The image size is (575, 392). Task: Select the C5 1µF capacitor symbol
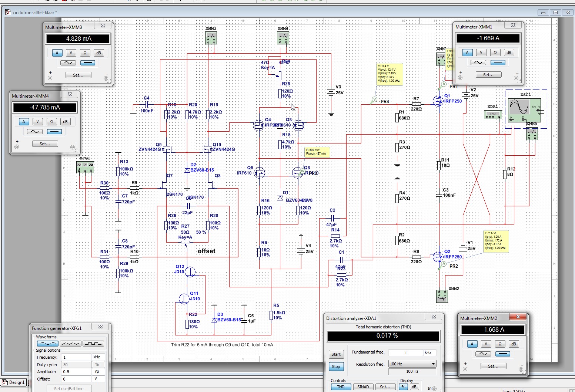pyautogui.click(x=244, y=321)
